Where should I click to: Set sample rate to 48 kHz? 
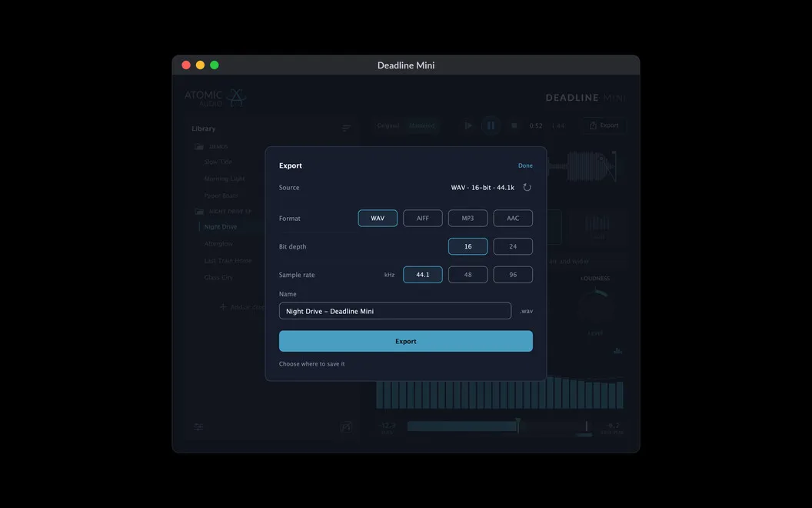(x=468, y=275)
